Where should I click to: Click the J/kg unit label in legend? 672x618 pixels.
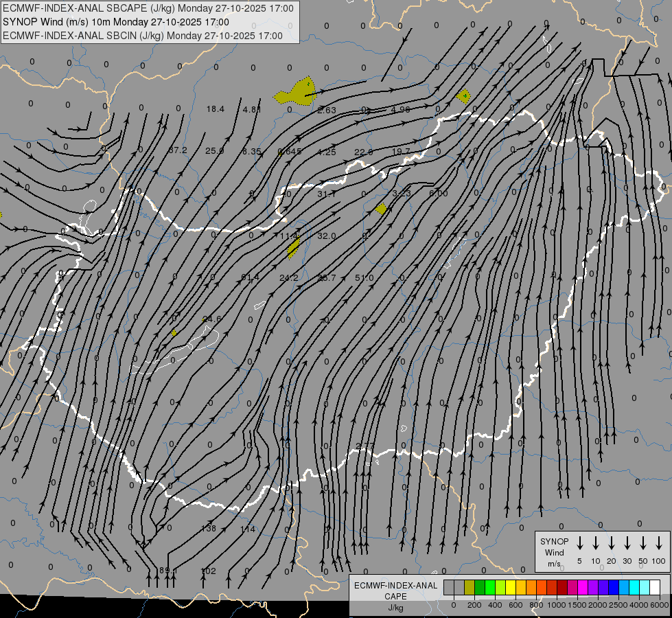tap(395, 608)
